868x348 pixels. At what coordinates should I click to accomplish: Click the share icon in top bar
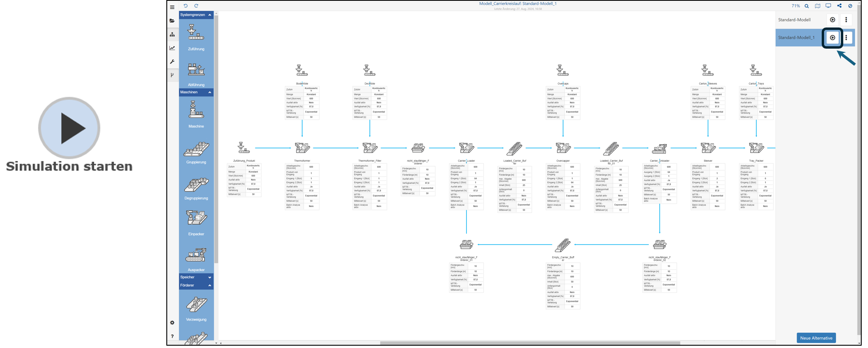pyautogui.click(x=839, y=6)
